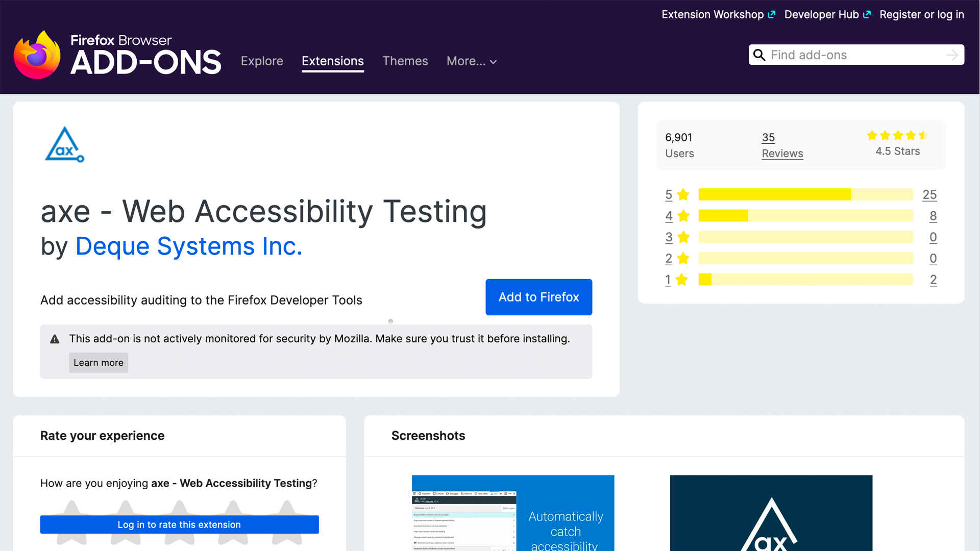The image size is (980, 551).
Task: Select the Extensions tab
Action: 332,61
